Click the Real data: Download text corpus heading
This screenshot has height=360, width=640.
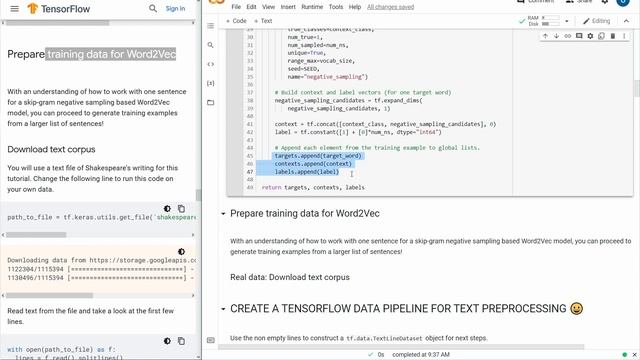coord(290,277)
